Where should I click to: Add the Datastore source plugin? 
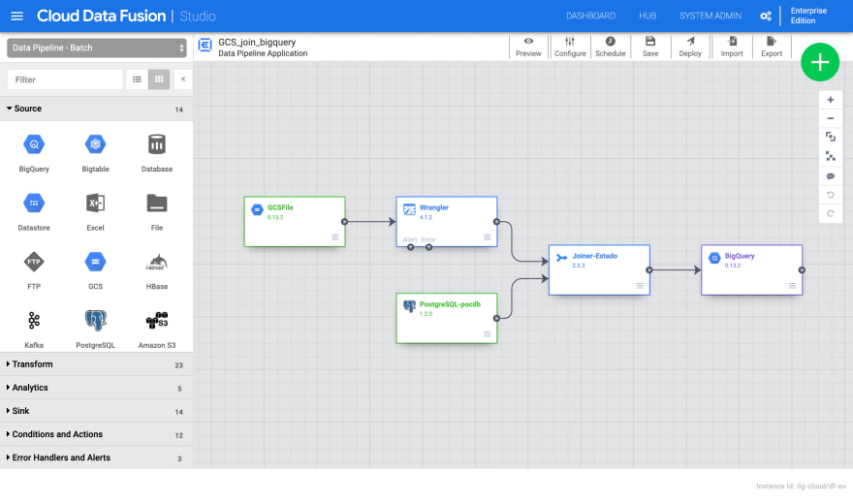(34, 211)
